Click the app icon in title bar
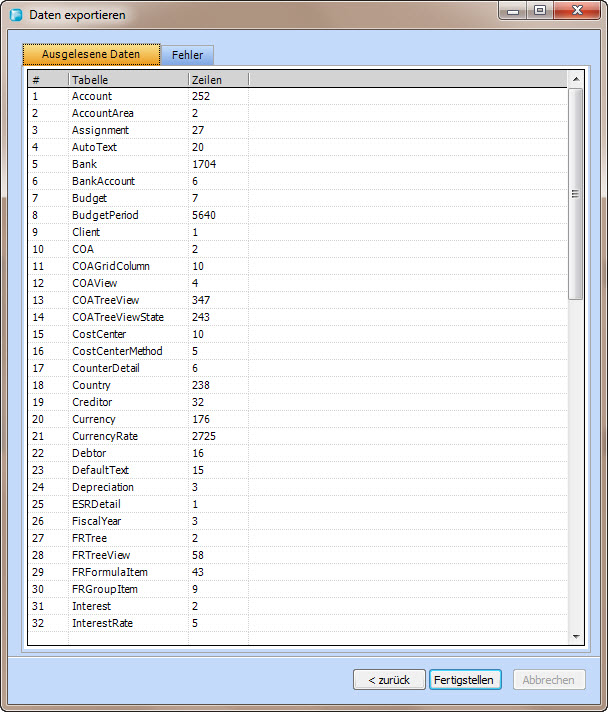 coord(16,15)
